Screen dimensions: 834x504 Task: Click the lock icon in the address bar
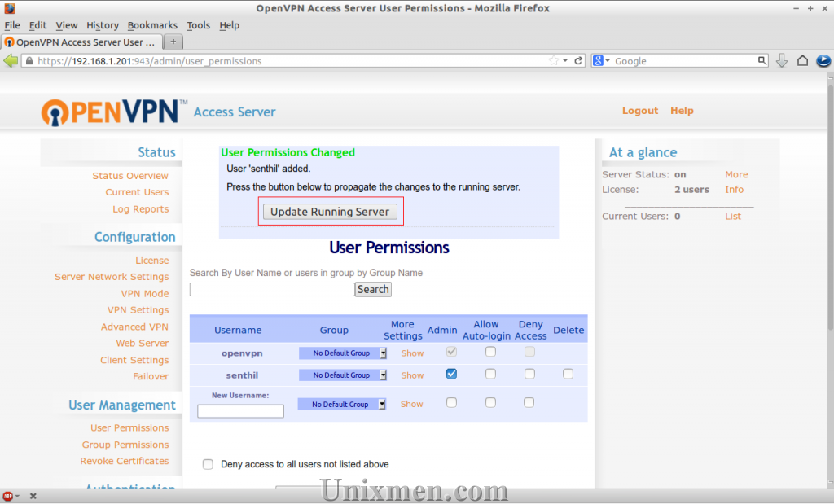(x=29, y=61)
